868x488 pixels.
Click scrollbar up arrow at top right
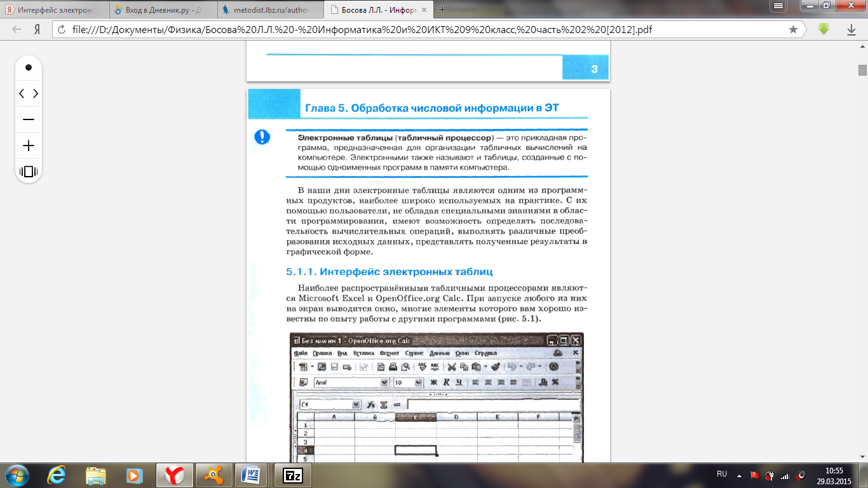862,48
